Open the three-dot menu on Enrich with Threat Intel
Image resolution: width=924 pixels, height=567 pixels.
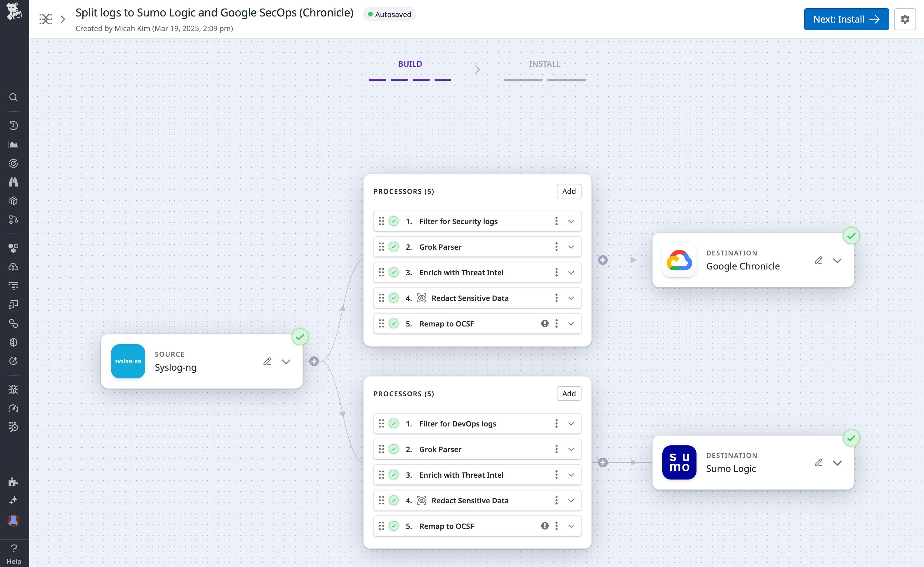(x=556, y=272)
